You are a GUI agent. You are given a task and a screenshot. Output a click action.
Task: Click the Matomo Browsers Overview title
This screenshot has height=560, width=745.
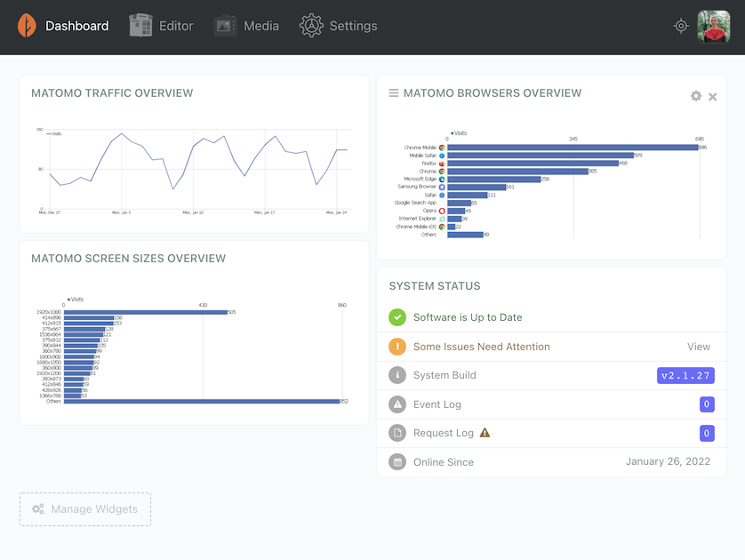click(493, 93)
